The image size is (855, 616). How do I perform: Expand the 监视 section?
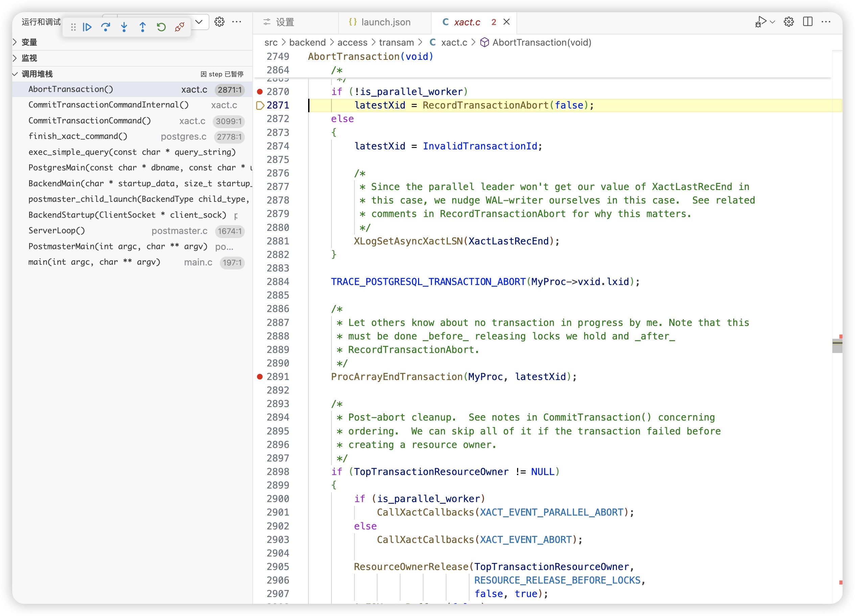[x=29, y=58]
